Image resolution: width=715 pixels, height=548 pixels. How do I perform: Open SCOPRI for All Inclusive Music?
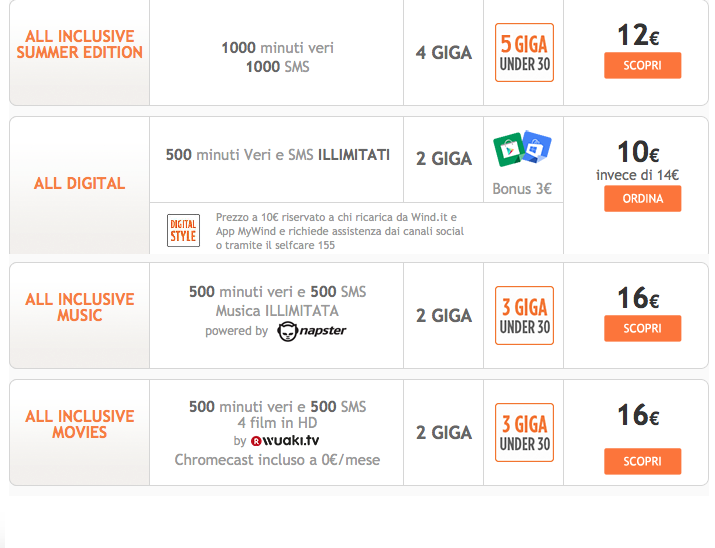click(642, 328)
